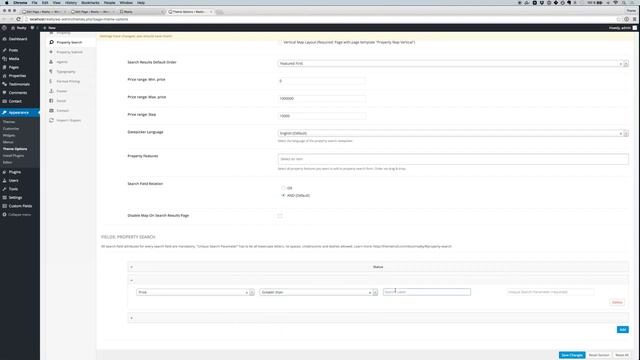Click the Agents person icon

coord(51,62)
